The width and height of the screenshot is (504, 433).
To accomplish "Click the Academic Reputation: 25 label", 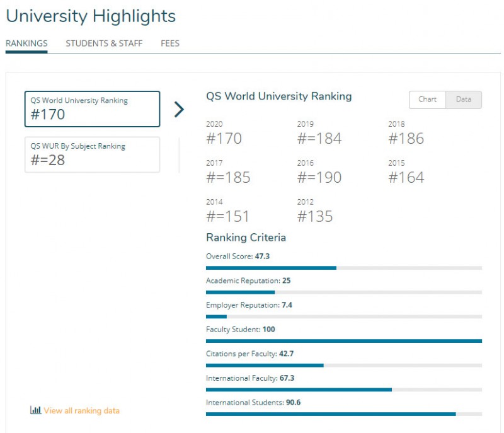I will (x=248, y=280).
